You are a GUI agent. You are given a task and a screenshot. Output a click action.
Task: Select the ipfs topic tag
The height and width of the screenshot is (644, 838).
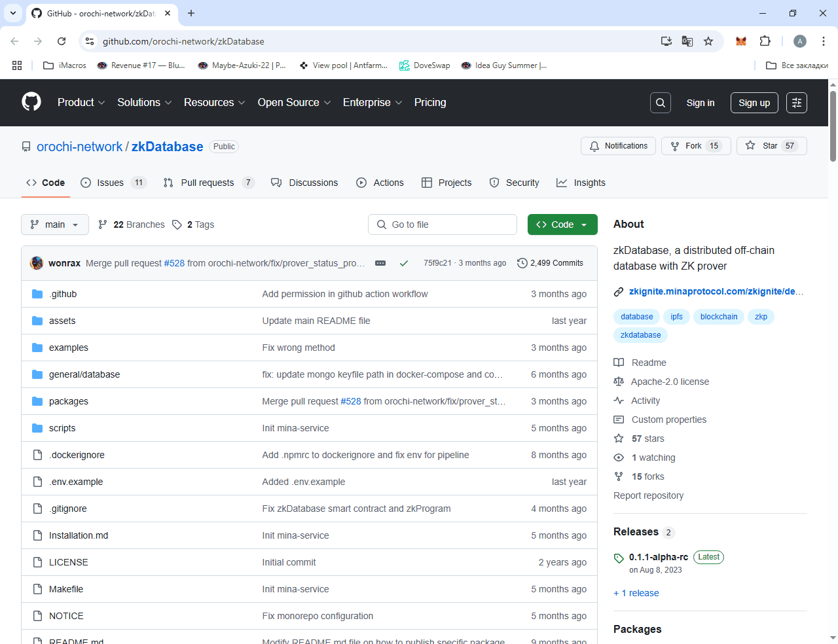677,317
